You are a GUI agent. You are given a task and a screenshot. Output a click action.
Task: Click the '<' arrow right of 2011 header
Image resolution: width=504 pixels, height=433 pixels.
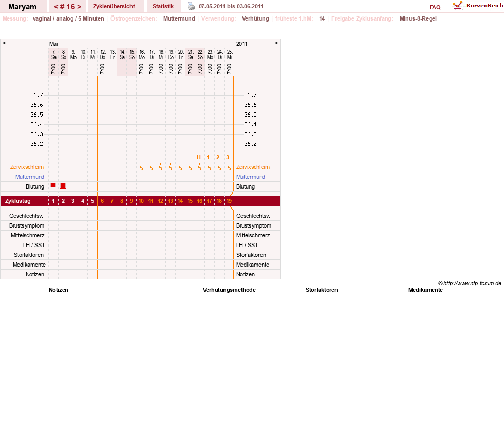(276, 43)
